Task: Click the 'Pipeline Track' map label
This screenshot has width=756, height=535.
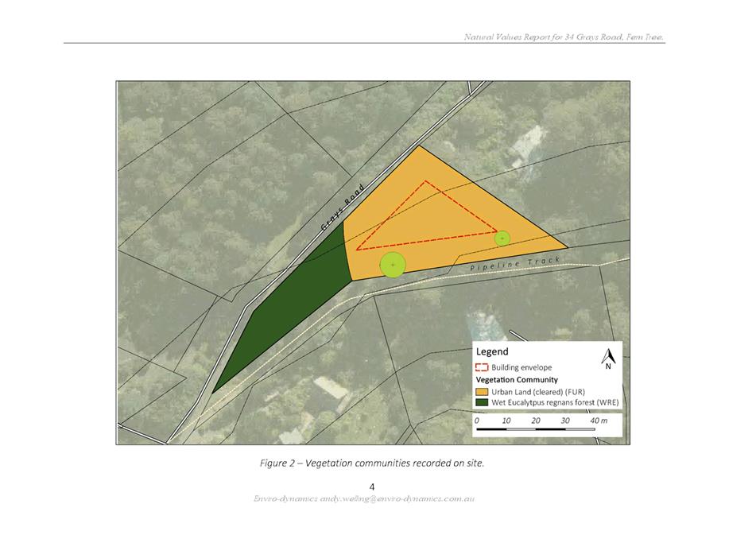Action: point(515,264)
